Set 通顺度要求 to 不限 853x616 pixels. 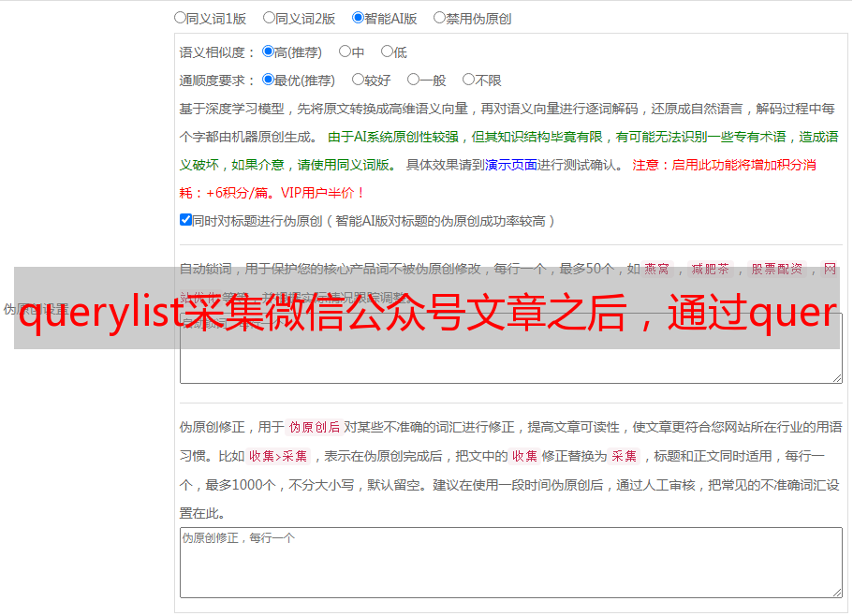pos(468,81)
